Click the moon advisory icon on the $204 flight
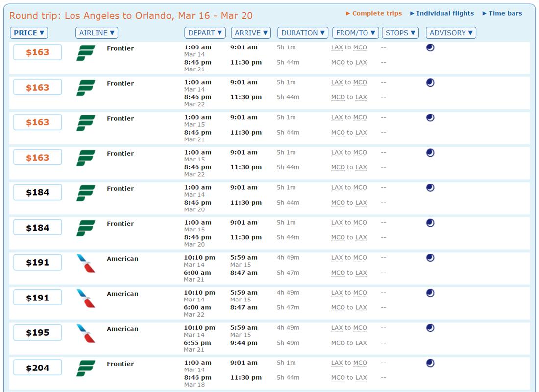The width and height of the screenshot is (539, 392). click(430, 362)
